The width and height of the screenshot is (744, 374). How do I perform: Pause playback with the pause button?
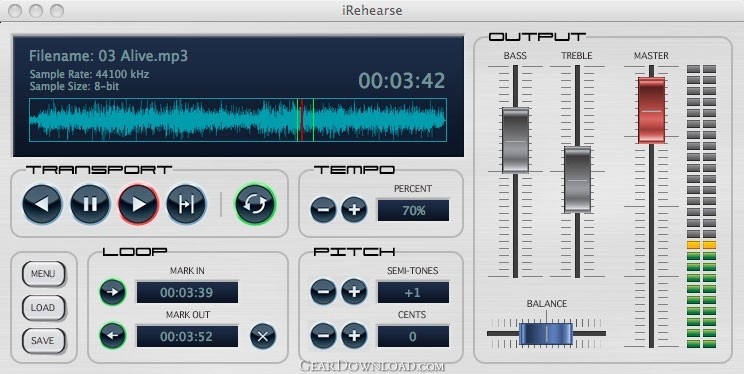pos(90,204)
